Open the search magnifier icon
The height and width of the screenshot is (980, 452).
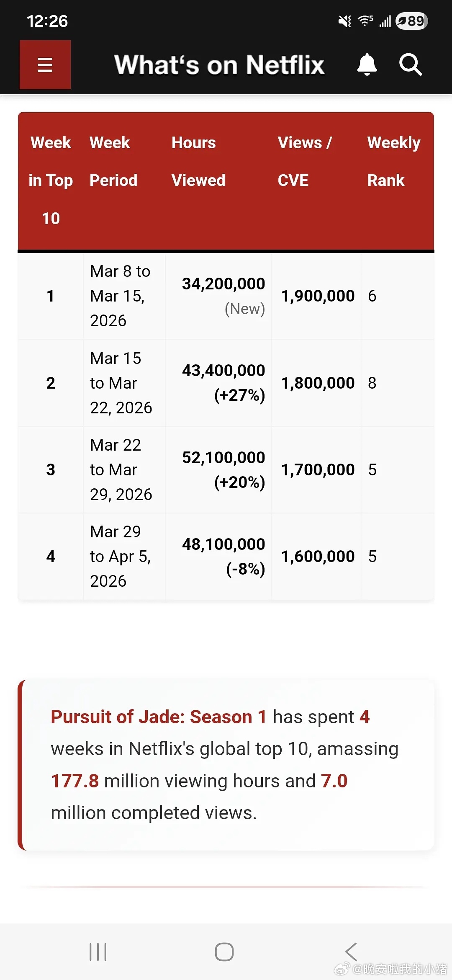pyautogui.click(x=410, y=64)
